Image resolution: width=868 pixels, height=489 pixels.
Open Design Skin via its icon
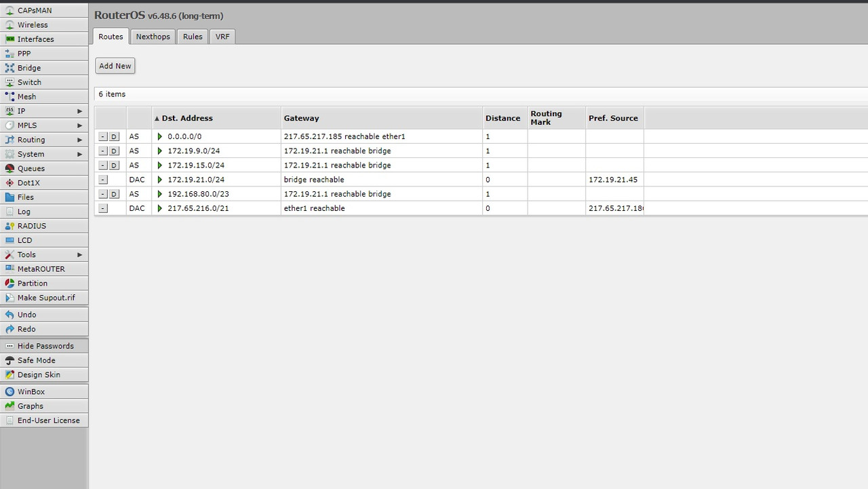9,375
